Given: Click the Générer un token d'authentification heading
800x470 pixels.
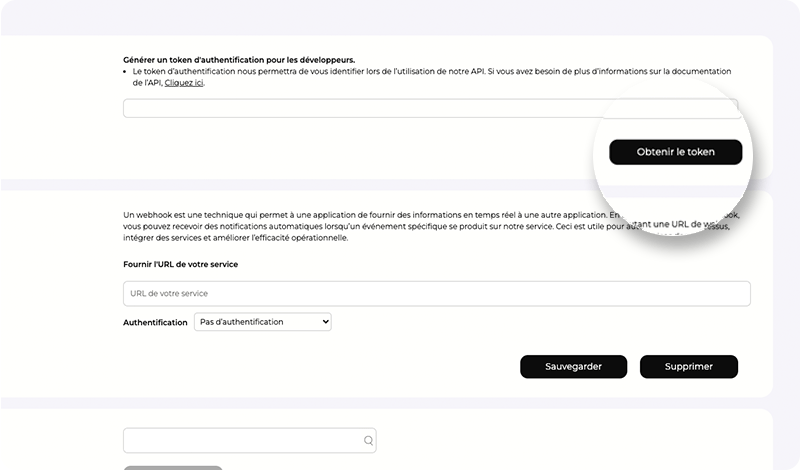Looking at the screenshot, I should click(x=238, y=60).
